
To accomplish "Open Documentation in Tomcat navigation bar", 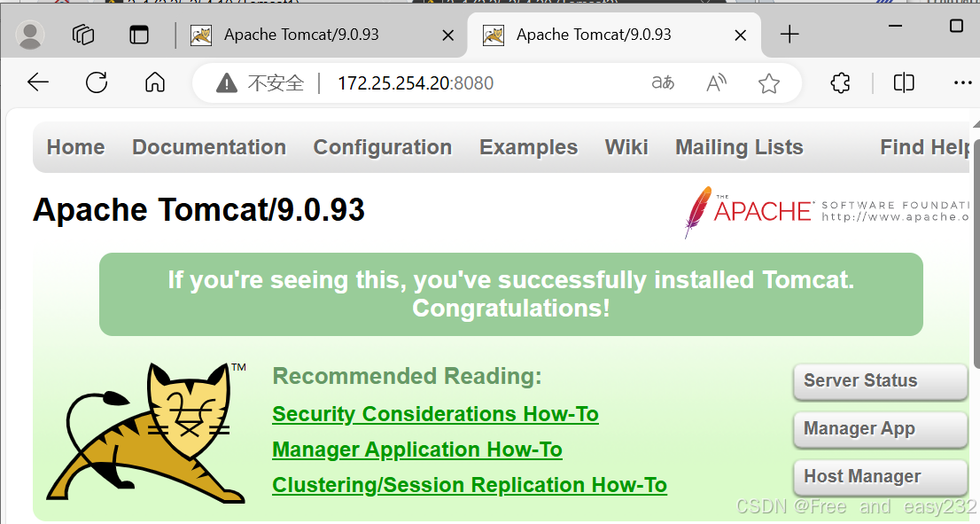I will click(209, 147).
